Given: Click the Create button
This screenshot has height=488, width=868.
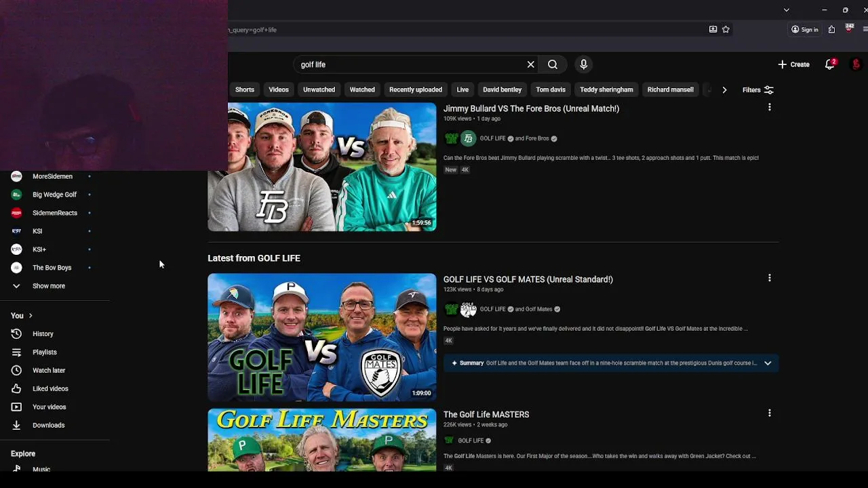Looking at the screenshot, I should (793, 64).
